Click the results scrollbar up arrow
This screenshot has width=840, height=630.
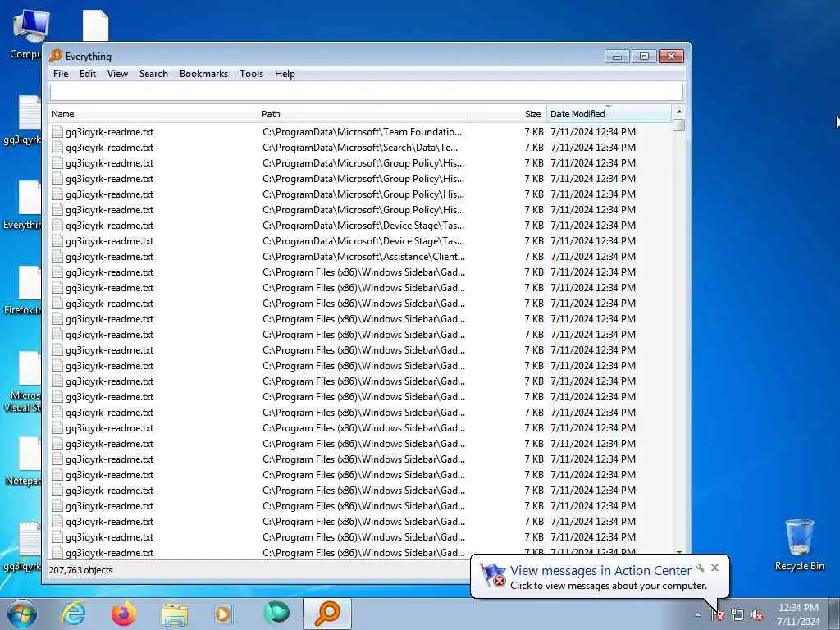coord(678,112)
